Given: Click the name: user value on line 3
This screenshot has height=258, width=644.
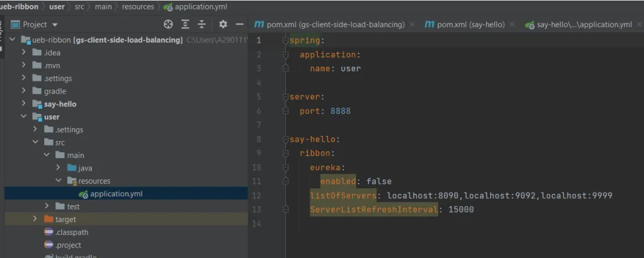Looking at the screenshot, I should 351,69.
